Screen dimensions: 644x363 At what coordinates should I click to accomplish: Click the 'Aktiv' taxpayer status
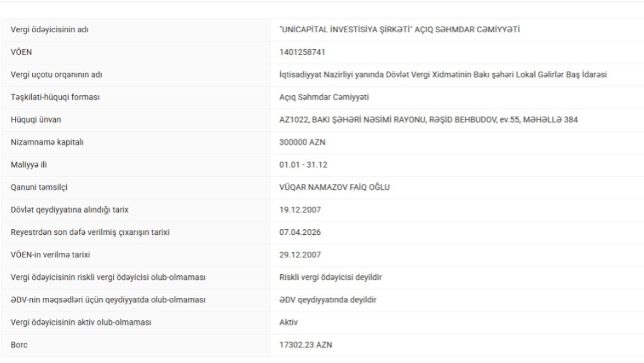(288, 322)
